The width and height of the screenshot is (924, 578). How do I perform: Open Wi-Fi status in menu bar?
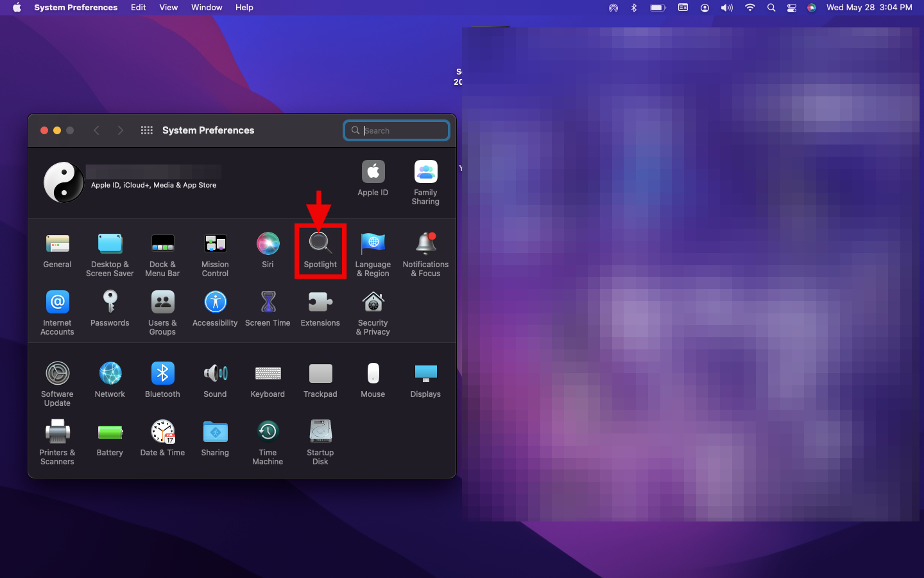749,8
